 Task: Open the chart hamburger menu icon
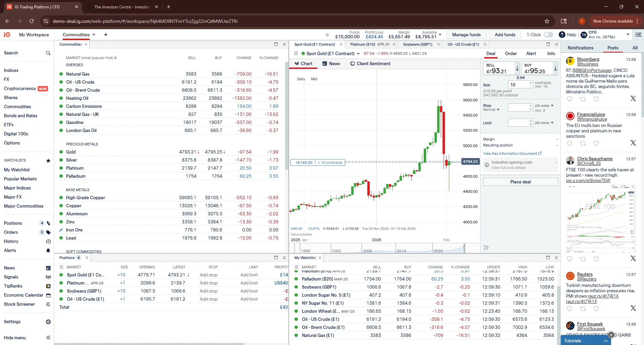(296, 53)
